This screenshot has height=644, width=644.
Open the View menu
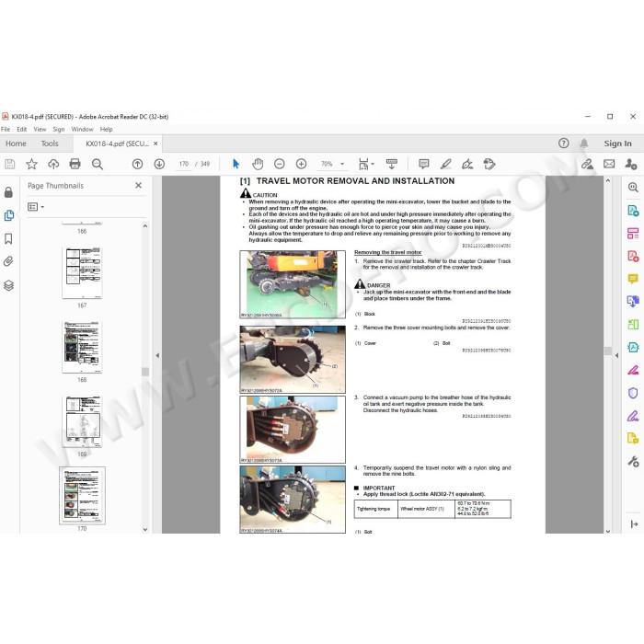(x=40, y=129)
